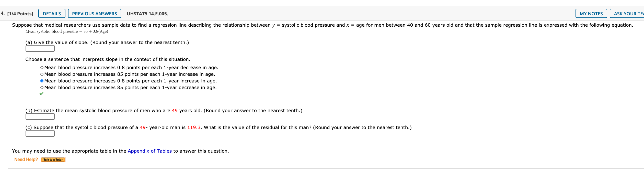Open the MY NOTES panel
644x170 pixels.
591,14
